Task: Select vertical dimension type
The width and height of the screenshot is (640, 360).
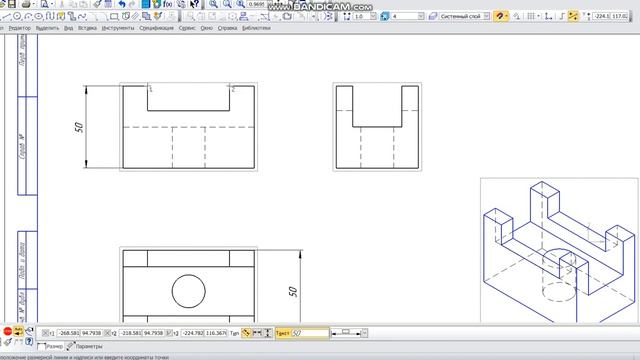Action: tap(268, 333)
